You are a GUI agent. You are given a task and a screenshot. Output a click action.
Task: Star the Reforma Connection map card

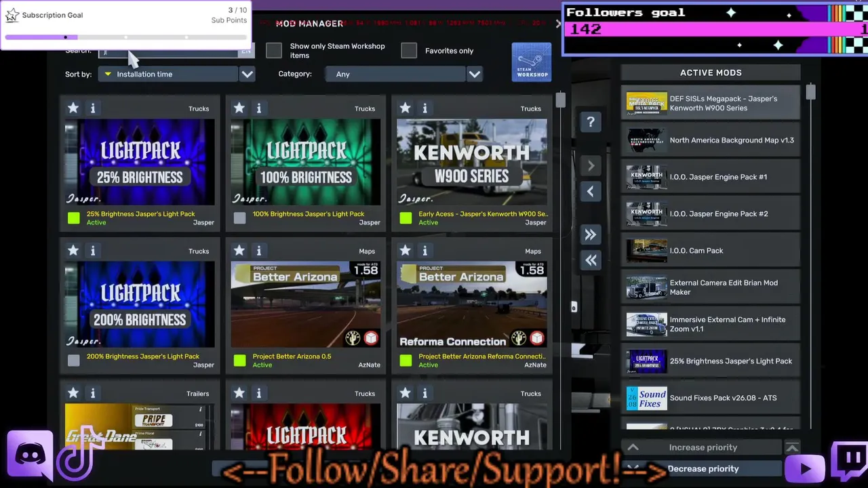point(406,250)
